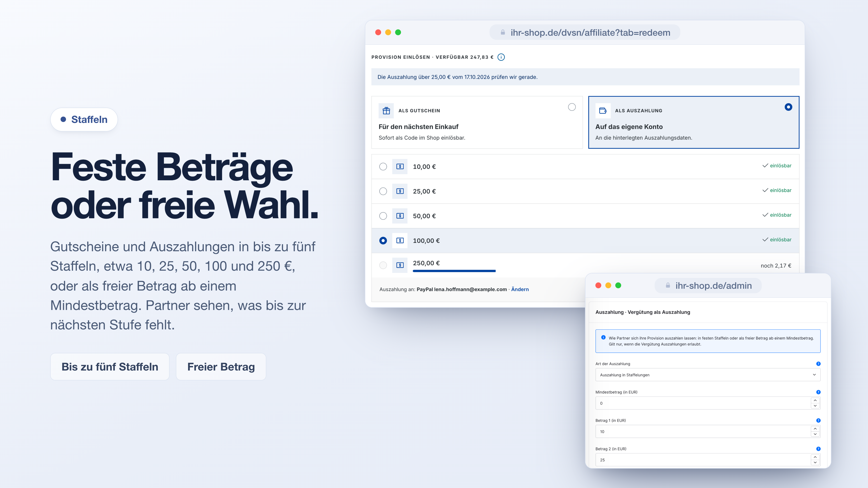Increase the Betrag 1 value with up arrow
Screen dimensions: 868x488
pyautogui.click(x=815, y=429)
